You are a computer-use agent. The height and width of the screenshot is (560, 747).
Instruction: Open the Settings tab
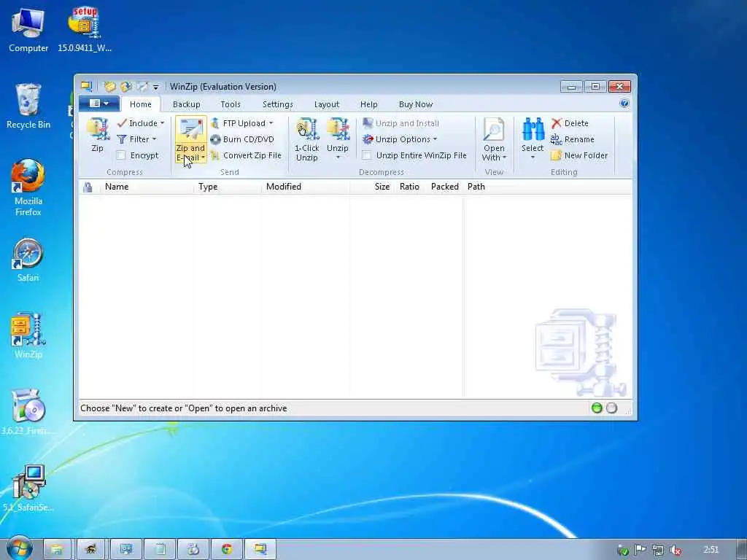pyautogui.click(x=278, y=104)
